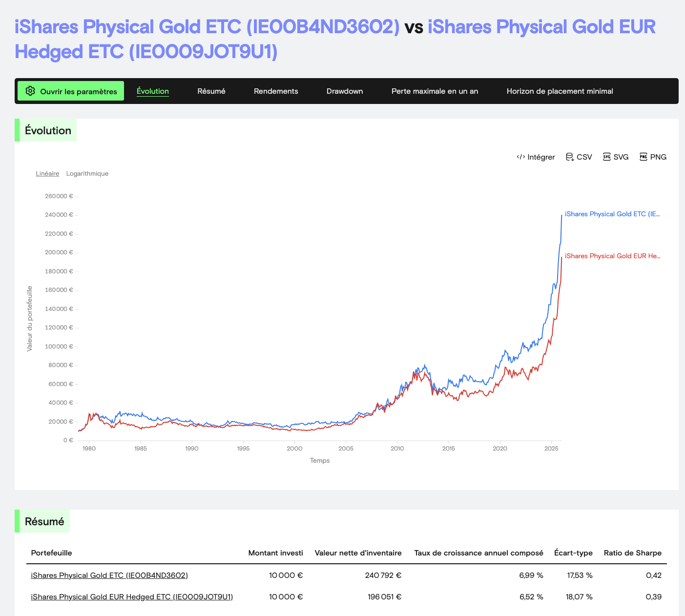
Task: Click red iShares Physical Gold EUR He… legend
Action: coord(612,256)
